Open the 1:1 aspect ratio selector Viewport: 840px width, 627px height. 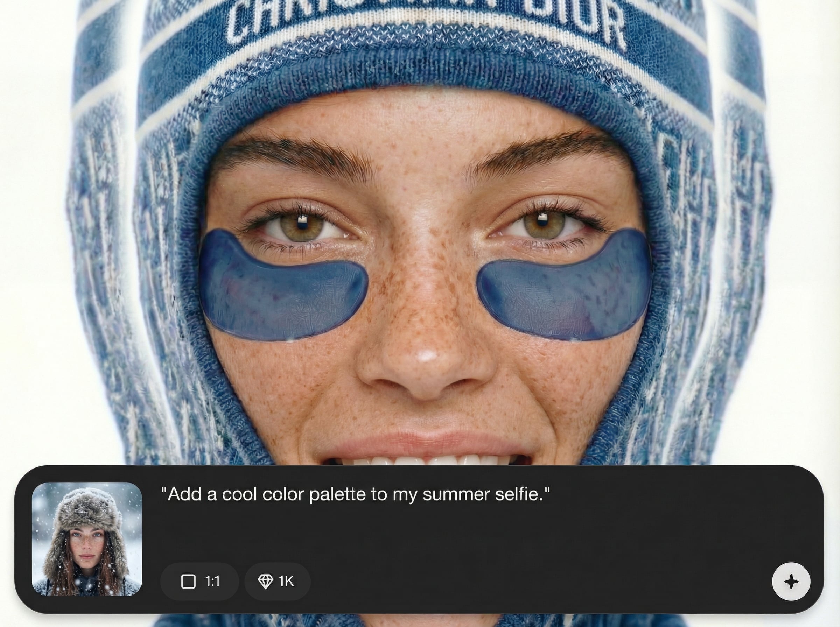(199, 581)
